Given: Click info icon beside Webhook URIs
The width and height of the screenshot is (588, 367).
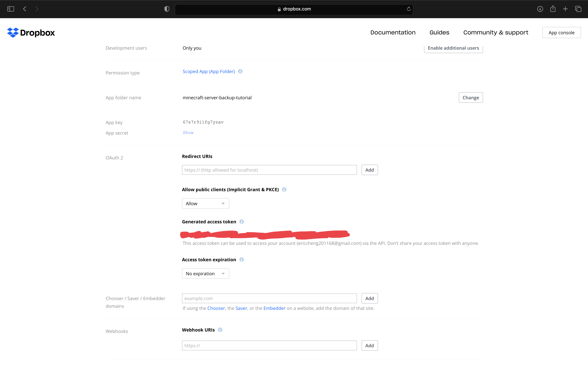Looking at the screenshot, I should pos(220,330).
